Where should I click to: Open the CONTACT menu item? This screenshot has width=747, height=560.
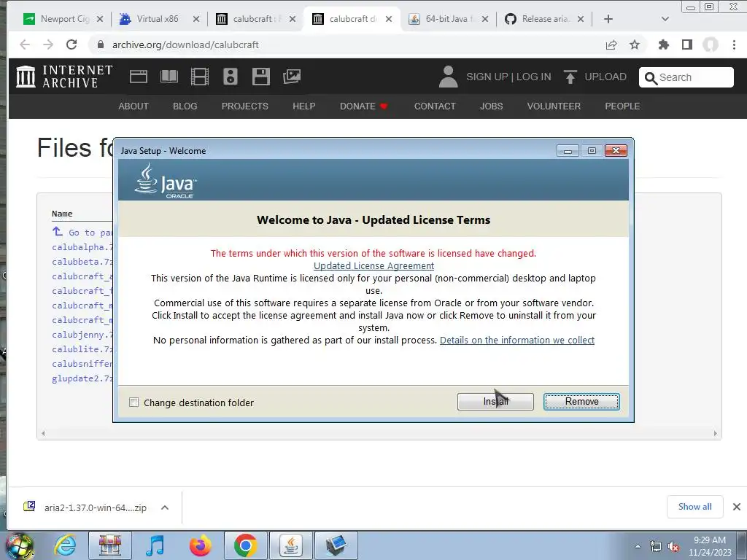435,106
